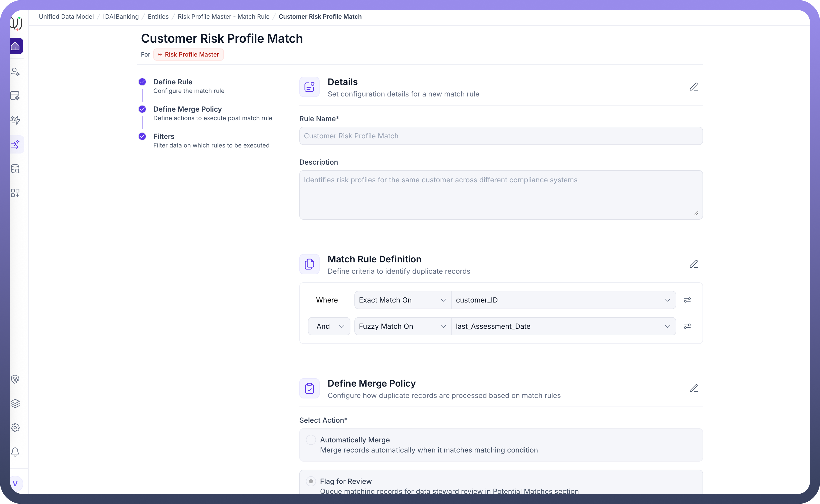Click the Rule Name input field

tap(500, 136)
